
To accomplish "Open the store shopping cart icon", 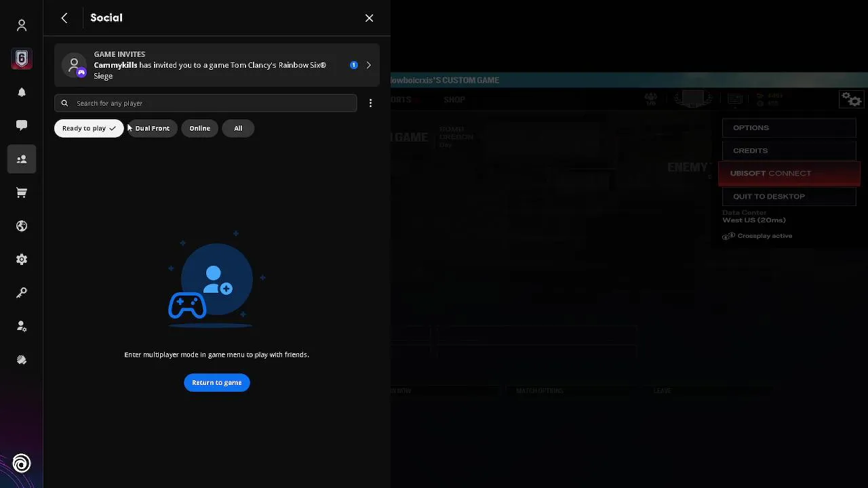I will pyautogui.click(x=22, y=192).
